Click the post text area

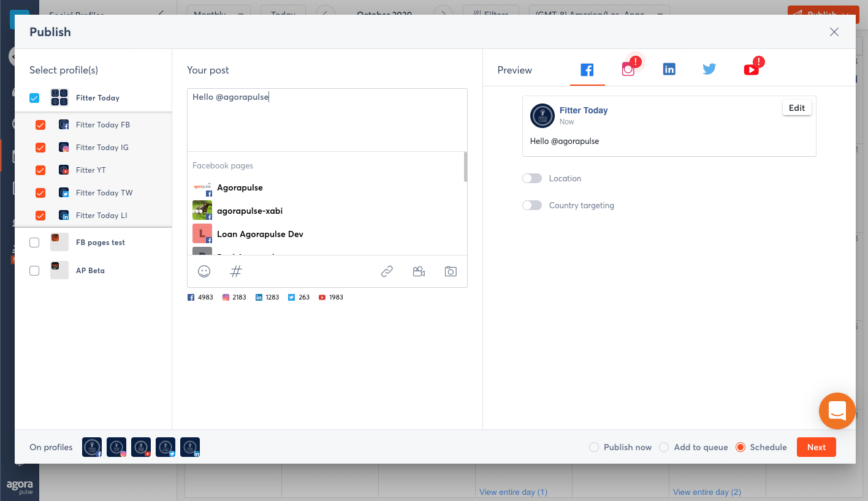click(327, 120)
